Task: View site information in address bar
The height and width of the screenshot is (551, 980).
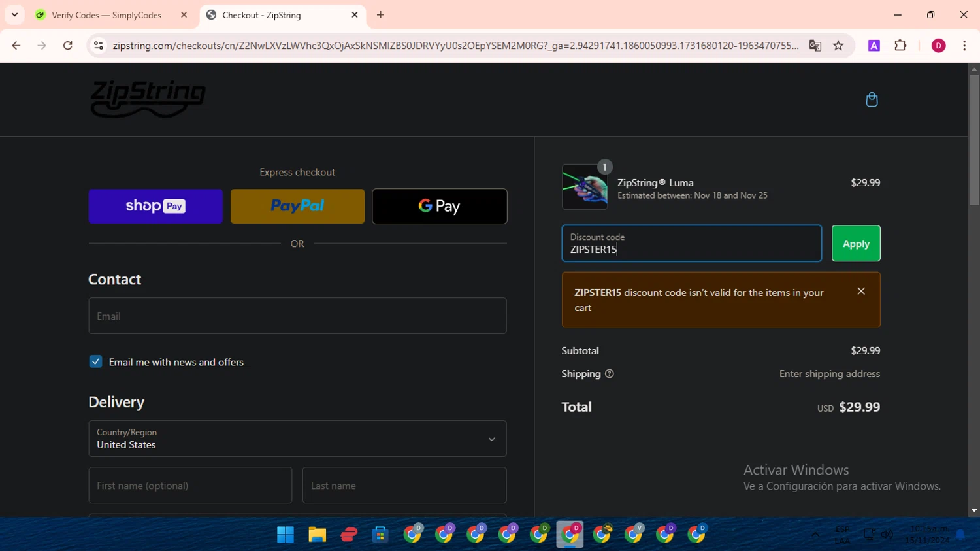Action: tap(99, 46)
